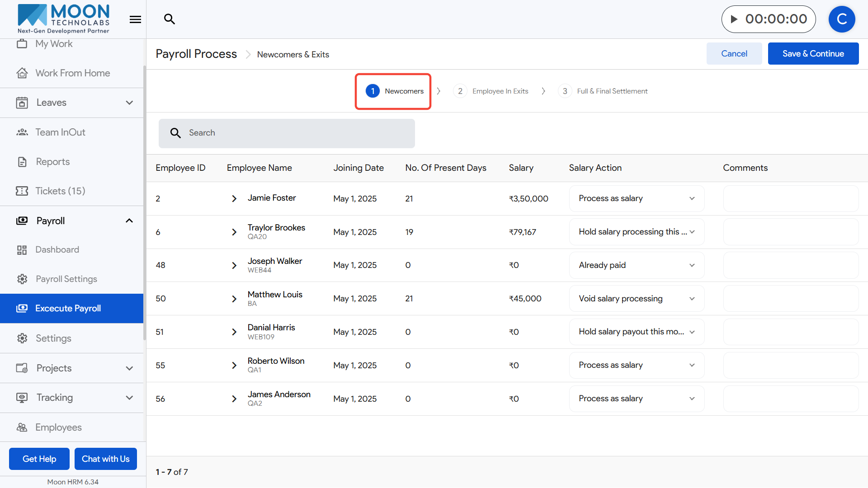868x488 pixels.
Task: Click the top bar search icon
Action: (170, 19)
